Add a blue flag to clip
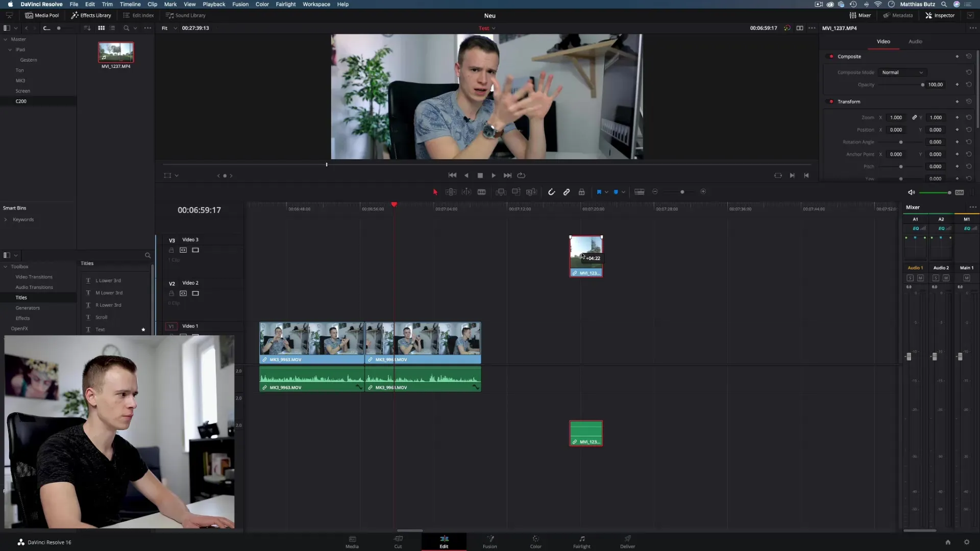The width and height of the screenshot is (980, 551). 599,192
